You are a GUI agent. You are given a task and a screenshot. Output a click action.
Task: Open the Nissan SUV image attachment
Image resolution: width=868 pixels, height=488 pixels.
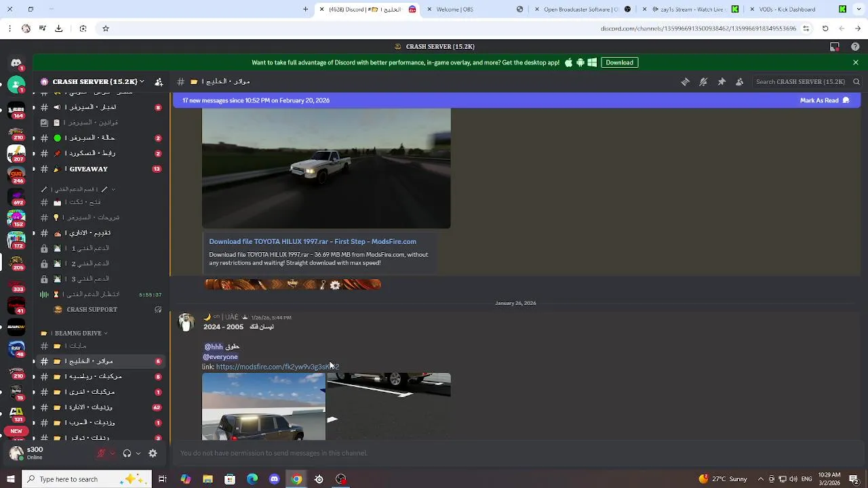[264, 407]
